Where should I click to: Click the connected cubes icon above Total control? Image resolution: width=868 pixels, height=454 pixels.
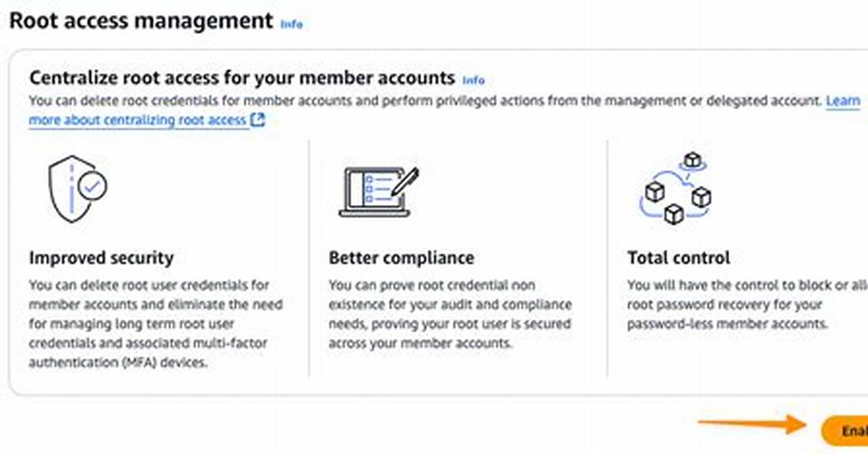coord(676,188)
